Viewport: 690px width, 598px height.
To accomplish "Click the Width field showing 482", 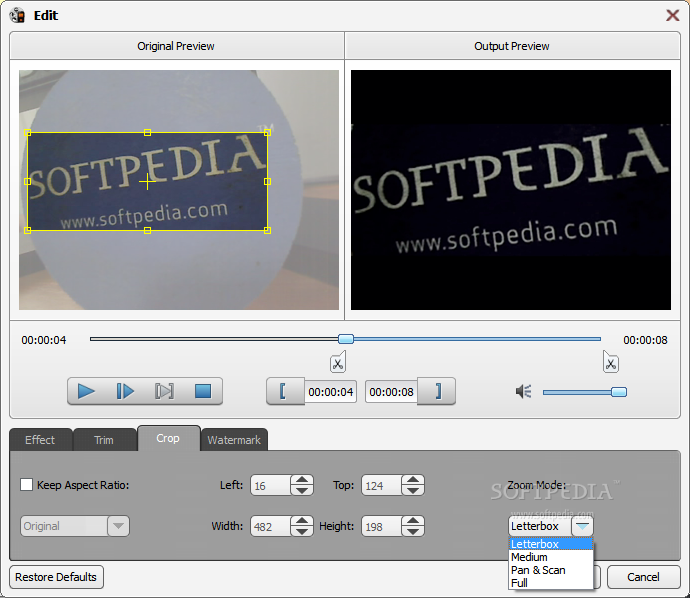I will coord(271,526).
